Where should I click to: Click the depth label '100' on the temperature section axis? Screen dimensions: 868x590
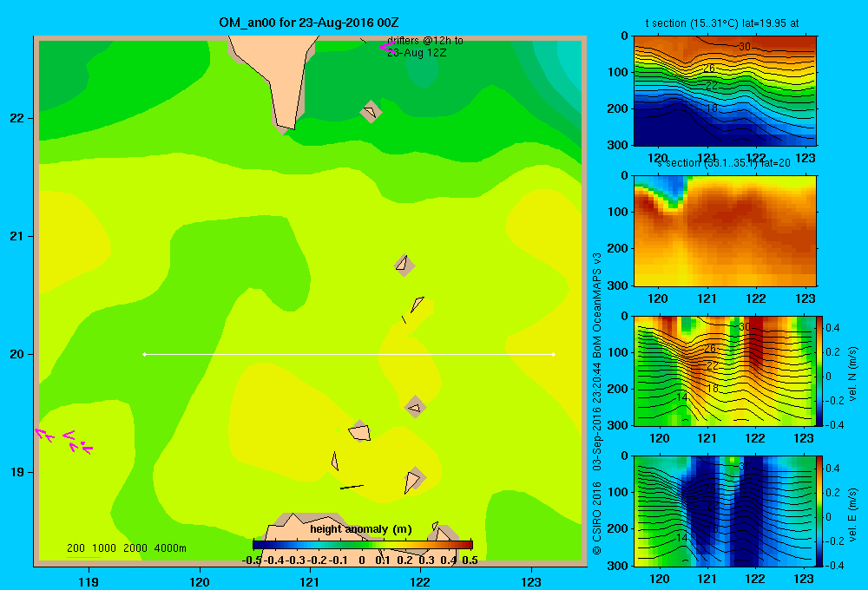(618, 72)
